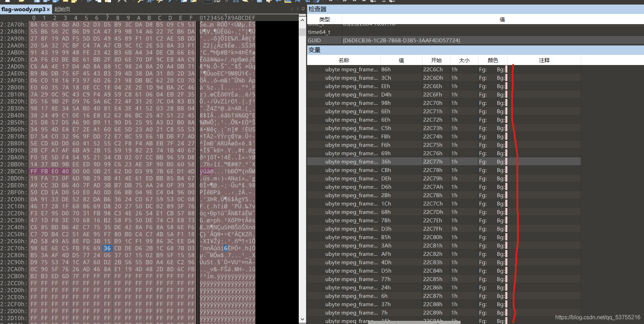Select the variable row with value 98h
Viewport: 644px width, 324px height.
[444, 103]
